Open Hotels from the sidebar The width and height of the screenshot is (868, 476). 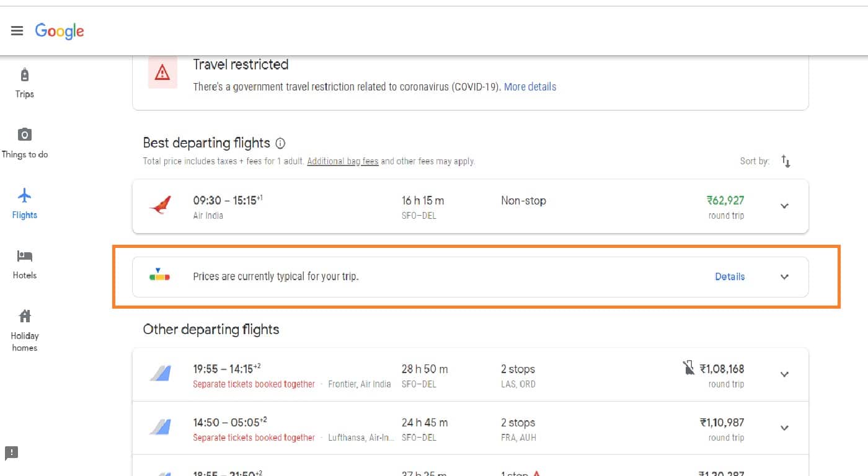click(x=25, y=265)
